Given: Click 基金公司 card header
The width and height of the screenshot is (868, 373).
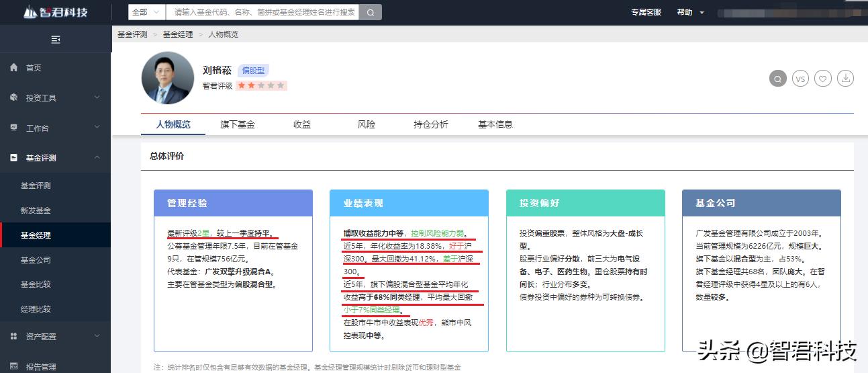Looking at the screenshot, I should pos(761,203).
